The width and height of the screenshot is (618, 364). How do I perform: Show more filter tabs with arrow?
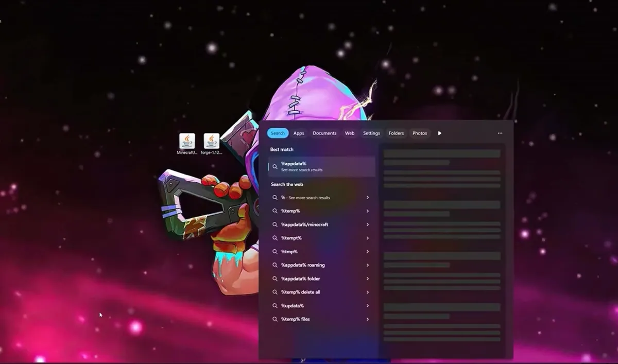click(x=439, y=133)
